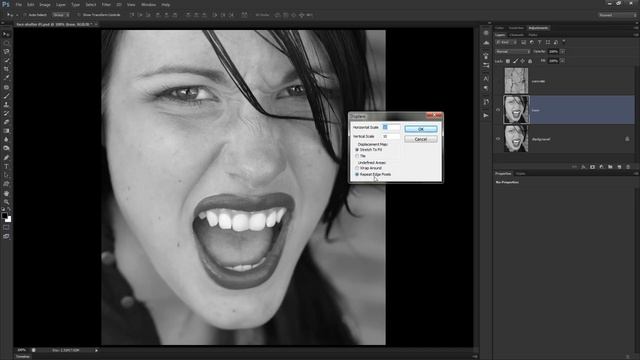Image resolution: width=640 pixels, height=360 pixels.
Task: Select the Tile radio option
Action: point(357,156)
